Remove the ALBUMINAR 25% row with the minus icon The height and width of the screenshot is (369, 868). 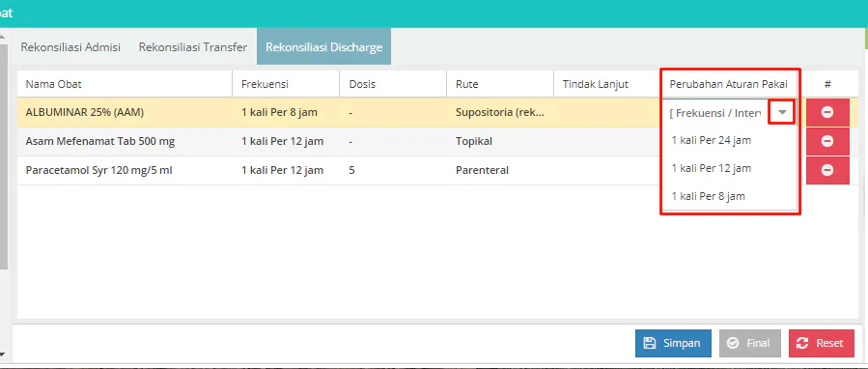[827, 112]
